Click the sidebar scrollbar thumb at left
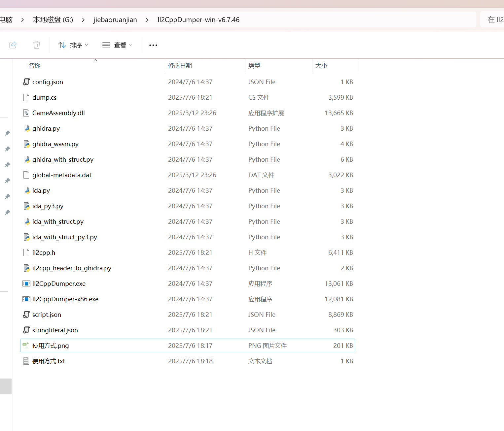 coord(6,386)
